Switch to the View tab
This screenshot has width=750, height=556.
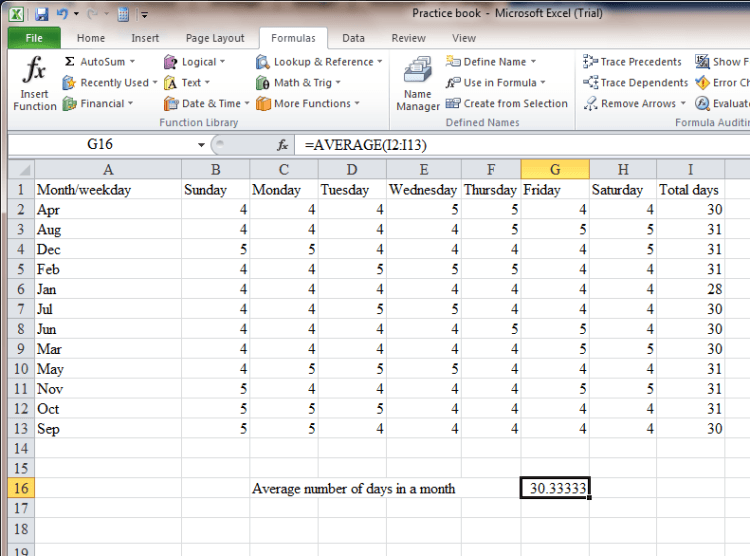tap(463, 38)
